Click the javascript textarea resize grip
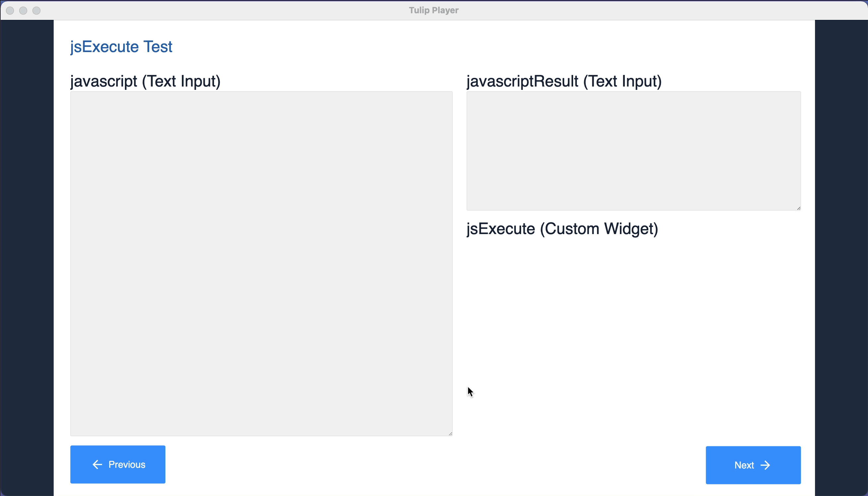Viewport: 868px width, 496px height. (x=450, y=434)
